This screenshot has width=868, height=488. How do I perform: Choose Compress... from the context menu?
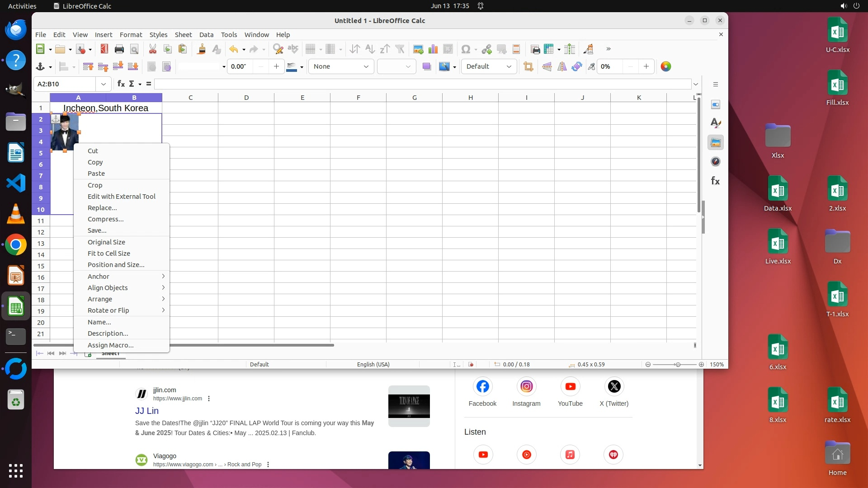[x=105, y=219]
